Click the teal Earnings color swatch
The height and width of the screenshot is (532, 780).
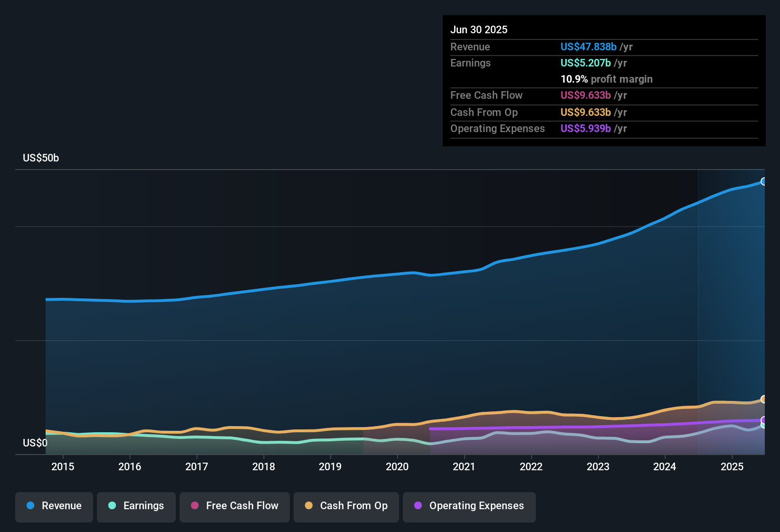tap(113, 506)
